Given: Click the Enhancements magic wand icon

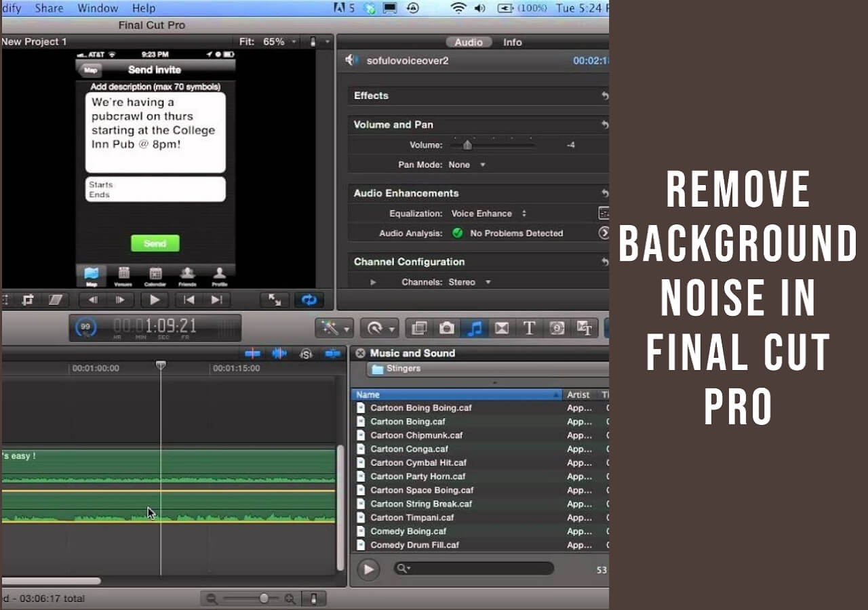Looking at the screenshot, I should [x=334, y=328].
